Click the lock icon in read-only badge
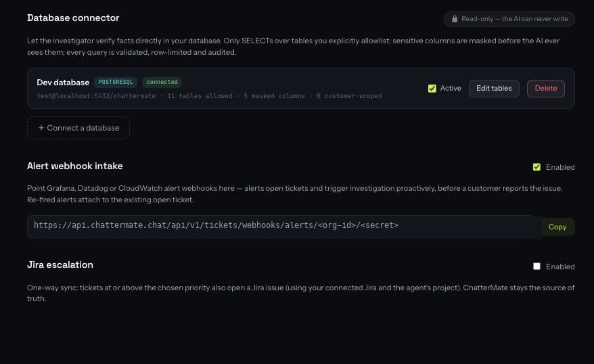The image size is (594, 364). [x=455, y=19]
